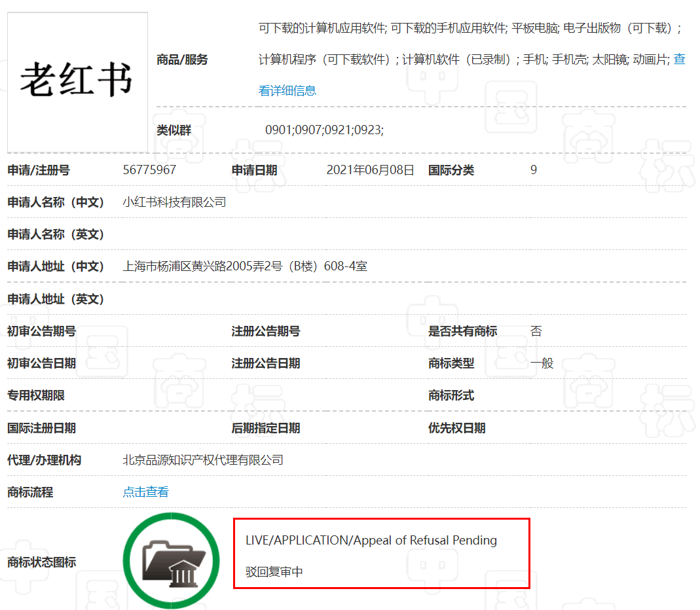The width and height of the screenshot is (700, 610).
Task: Click the 类似群 label
Action: pyautogui.click(x=174, y=130)
